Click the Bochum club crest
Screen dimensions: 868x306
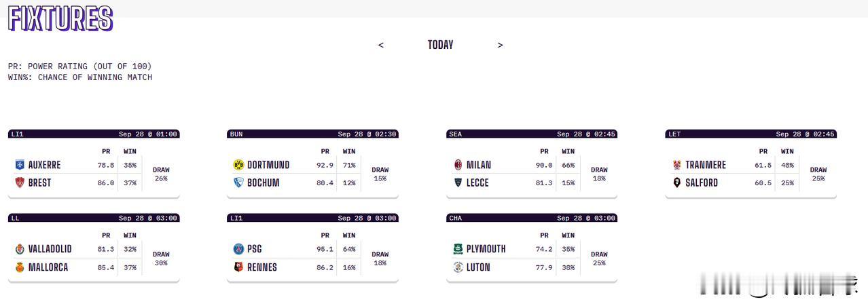click(x=238, y=183)
